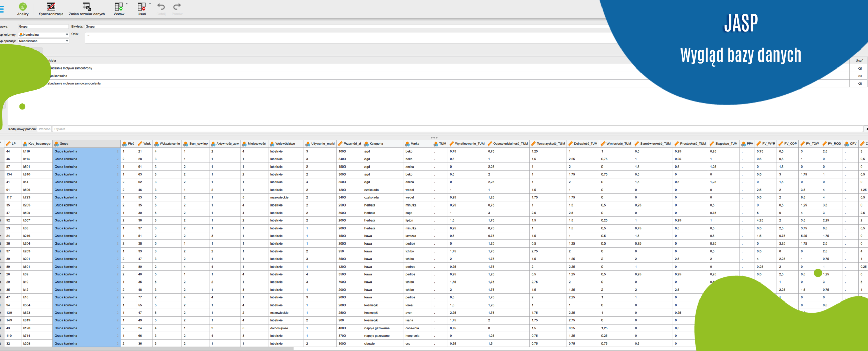Click the Wartość new level field

(44, 129)
